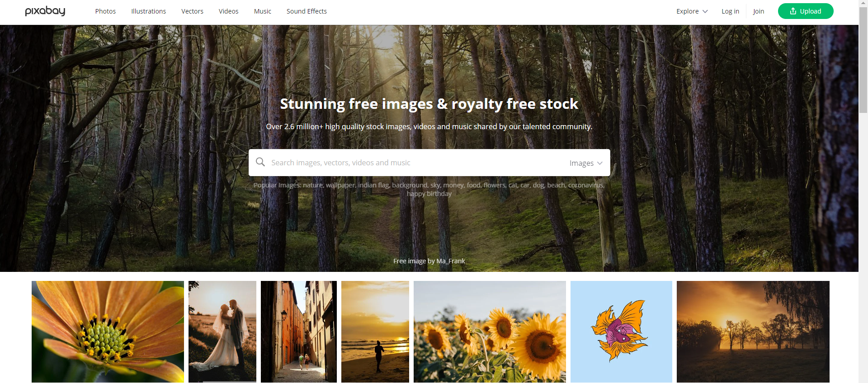
Task: Go to Illustrations in the navigation bar
Action: click(148, 11)
